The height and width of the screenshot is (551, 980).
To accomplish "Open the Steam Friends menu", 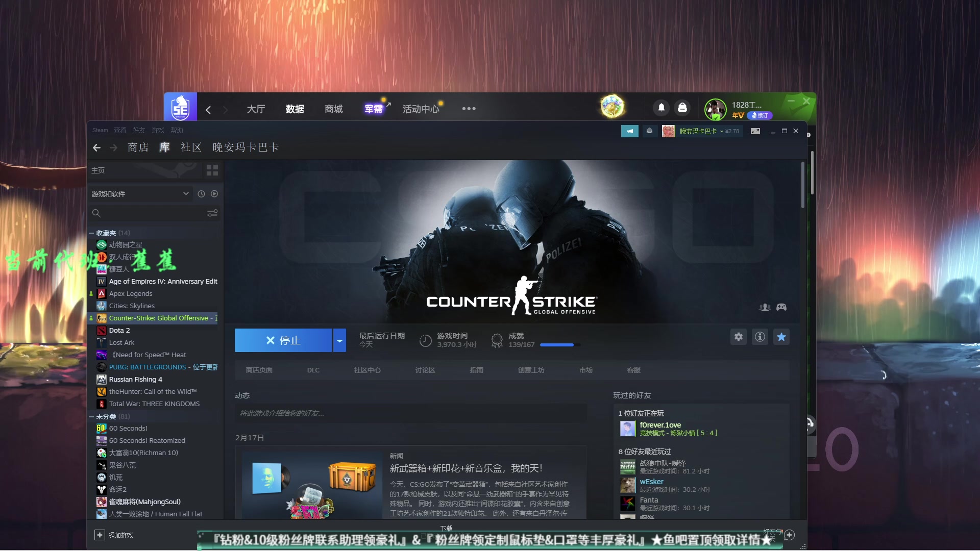I will coord(139,131).
